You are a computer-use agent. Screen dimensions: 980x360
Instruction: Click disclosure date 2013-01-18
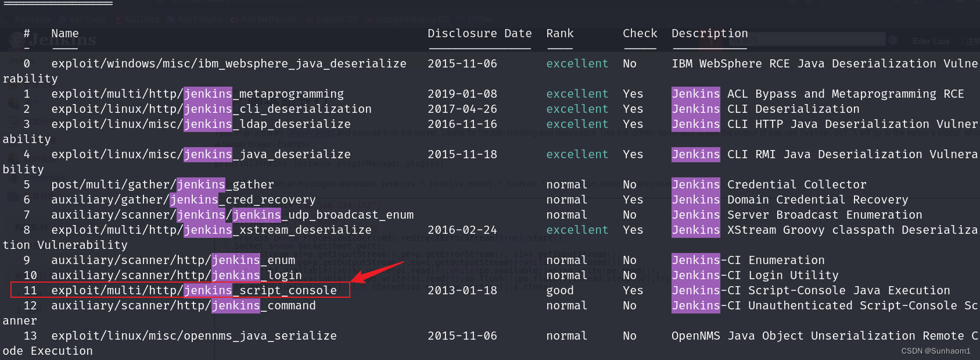click(462, 290)
